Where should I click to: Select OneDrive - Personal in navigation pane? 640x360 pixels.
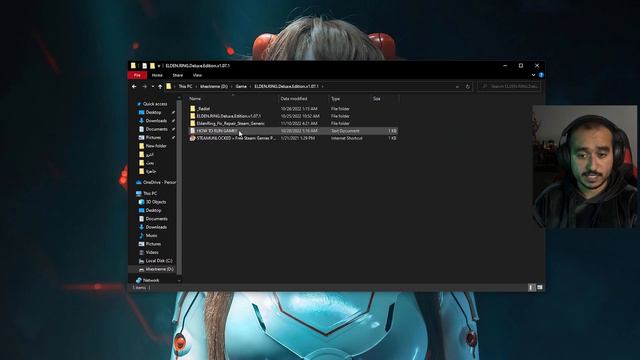click(x=159, y=182)
